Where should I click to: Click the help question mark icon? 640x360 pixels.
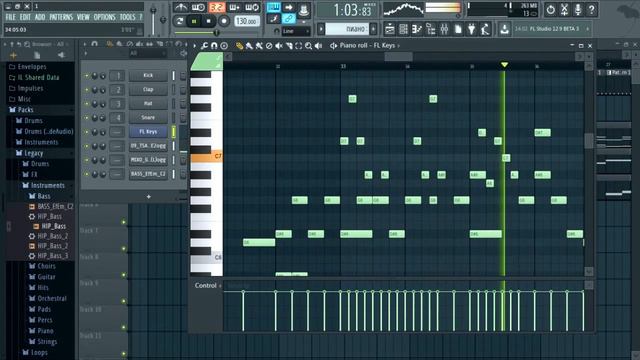click(x=591, y=9)
